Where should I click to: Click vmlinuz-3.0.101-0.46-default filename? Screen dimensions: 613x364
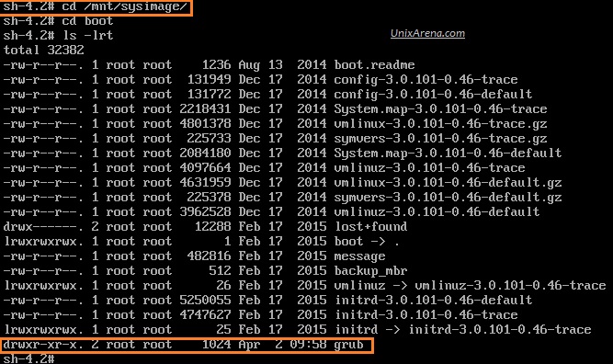(437, 212)
